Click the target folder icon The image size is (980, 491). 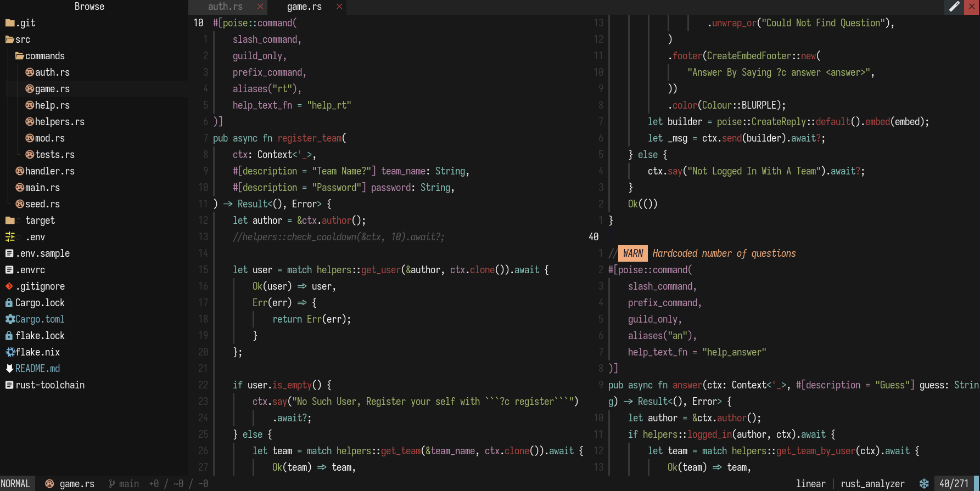click(10, 221)
